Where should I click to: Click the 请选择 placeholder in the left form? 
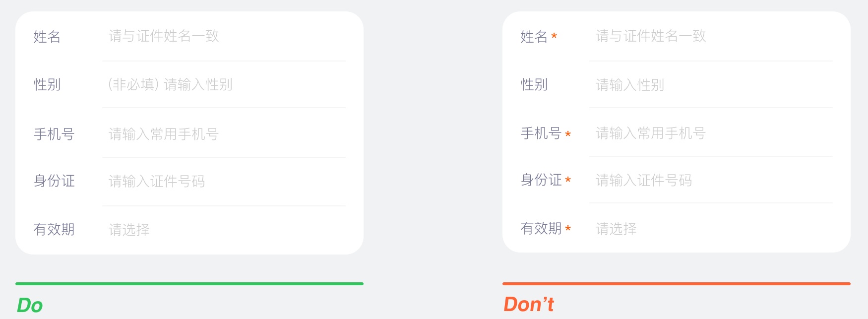click(x=129, y=229)
